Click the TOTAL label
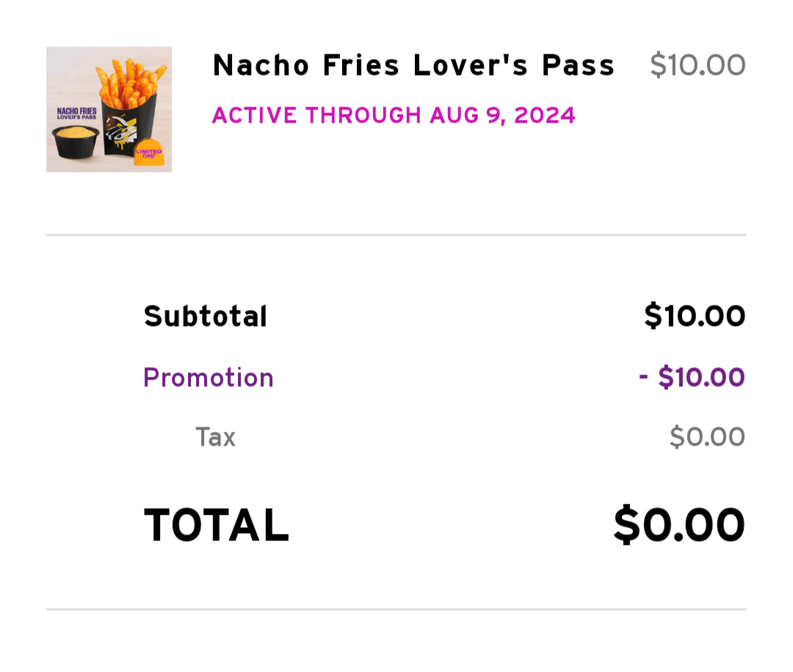The height and width of the screenshot is (672, 793). [x=217, y=526]
